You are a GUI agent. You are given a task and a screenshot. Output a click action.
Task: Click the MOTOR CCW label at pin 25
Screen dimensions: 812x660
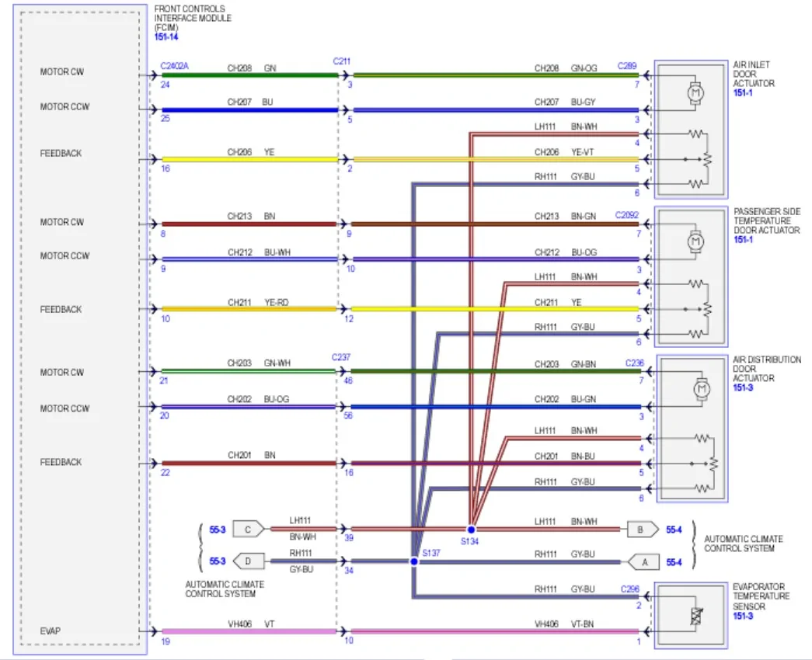click(64, 106)
